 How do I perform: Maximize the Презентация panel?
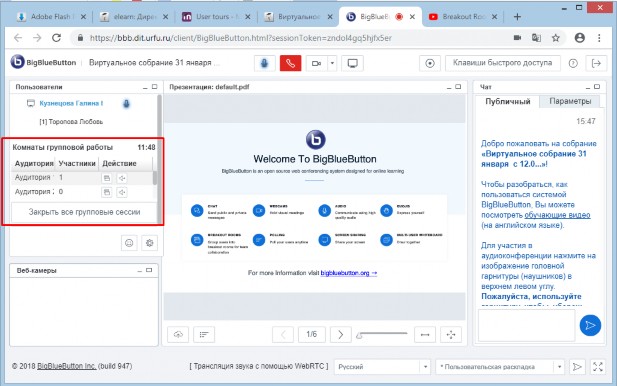[x=458, y=87]
